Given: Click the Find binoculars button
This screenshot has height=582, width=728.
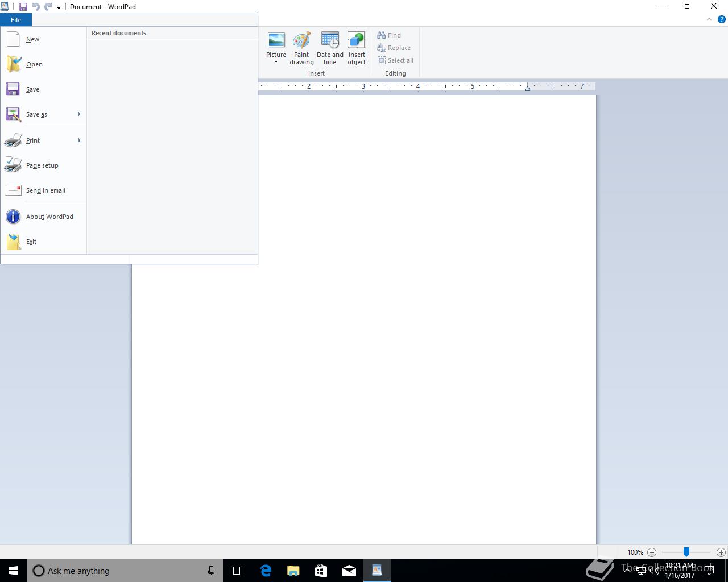Looking at the screenshot, I should [389, 35].
